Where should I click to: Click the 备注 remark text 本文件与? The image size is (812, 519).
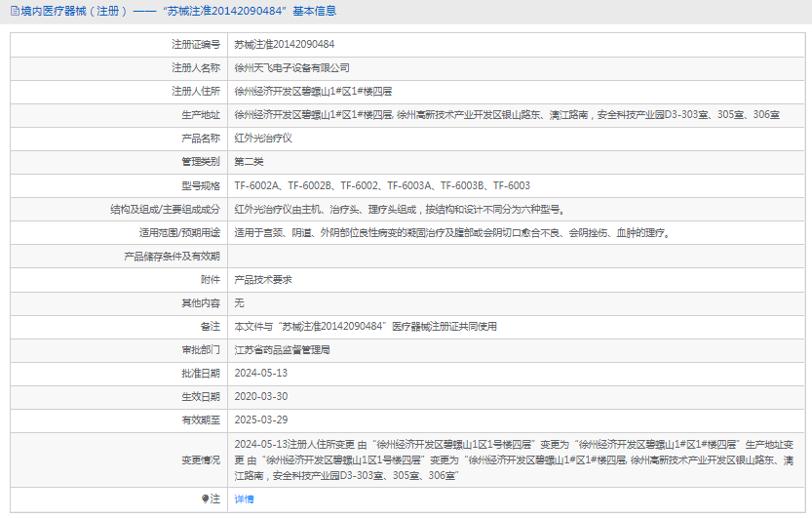(366, 326)
